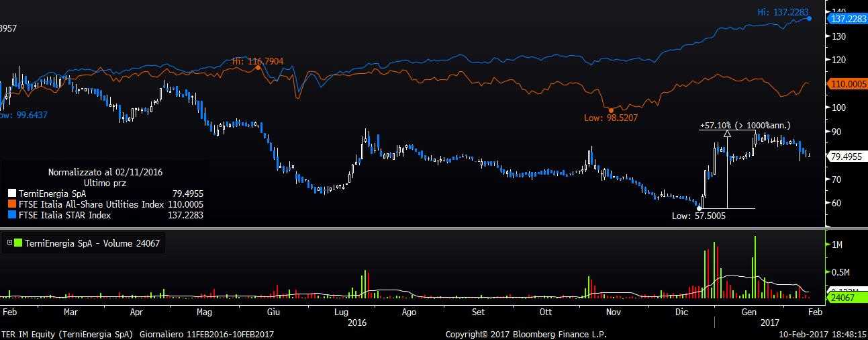Click the blue 137.2283 price axis tag
Screen dimensions: 868x340
pos(848,19)
